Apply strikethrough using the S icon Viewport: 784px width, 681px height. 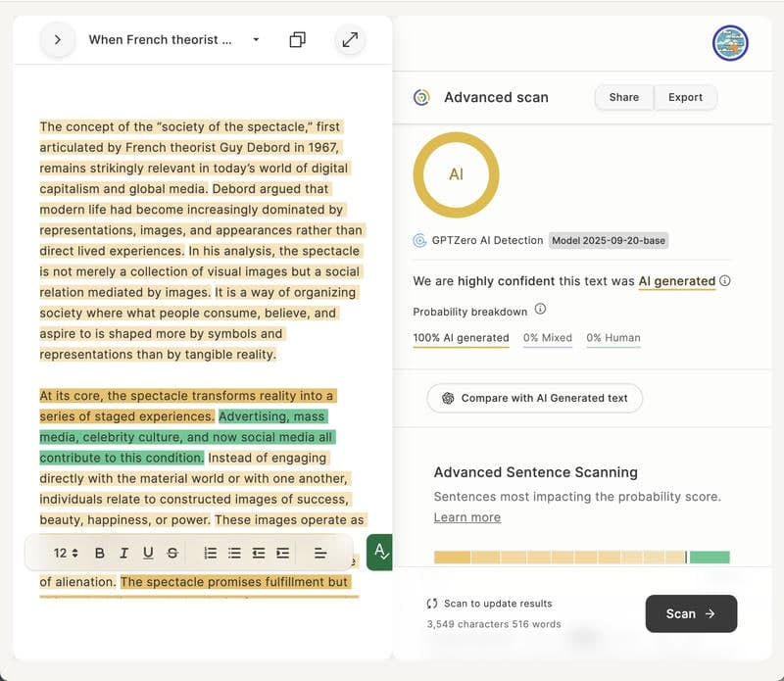(172, 553)
